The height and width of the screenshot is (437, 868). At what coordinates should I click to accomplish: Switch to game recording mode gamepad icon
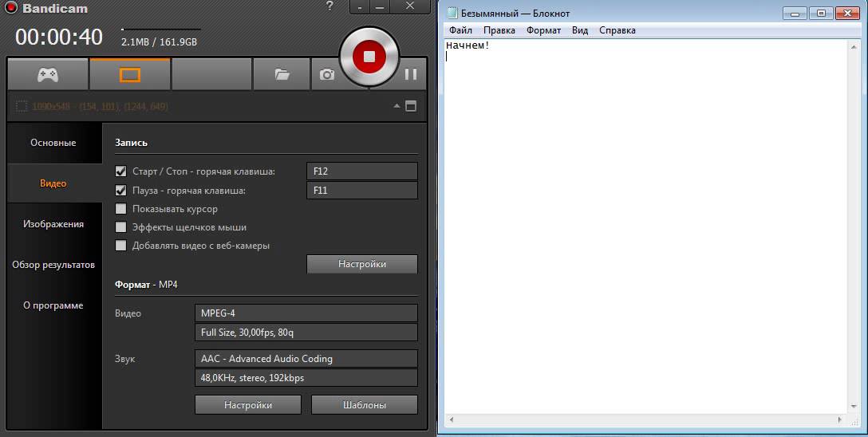click(x=48, y=74)
